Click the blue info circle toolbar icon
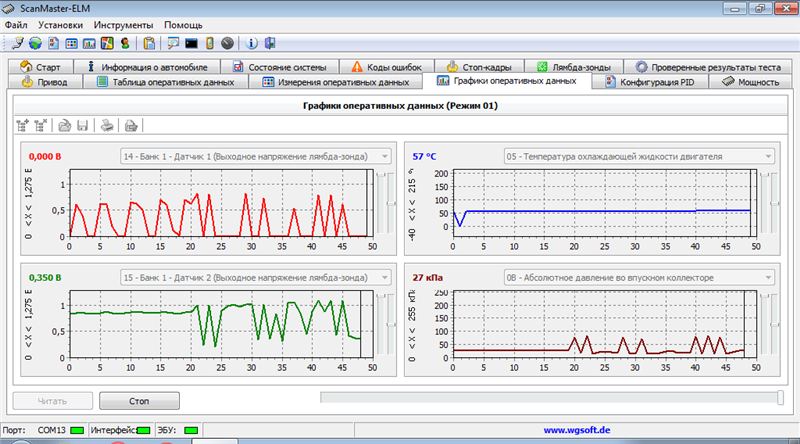Image resolution: width=800 pixels, height=444 pixels. [252, 43]
